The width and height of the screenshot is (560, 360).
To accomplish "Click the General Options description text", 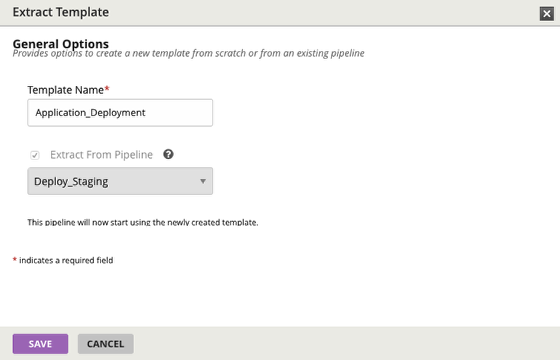I will click(189, 53).
